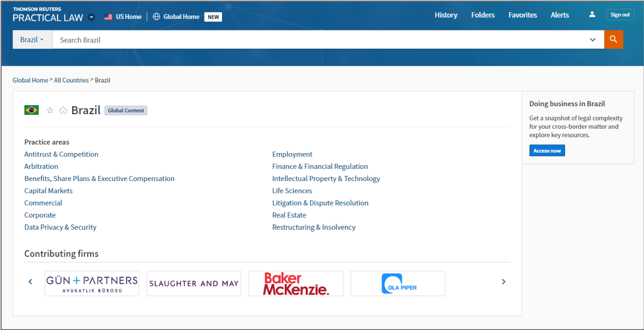
Task: Open Litigation & Dispute Resolution link
Action: point(320,203)
